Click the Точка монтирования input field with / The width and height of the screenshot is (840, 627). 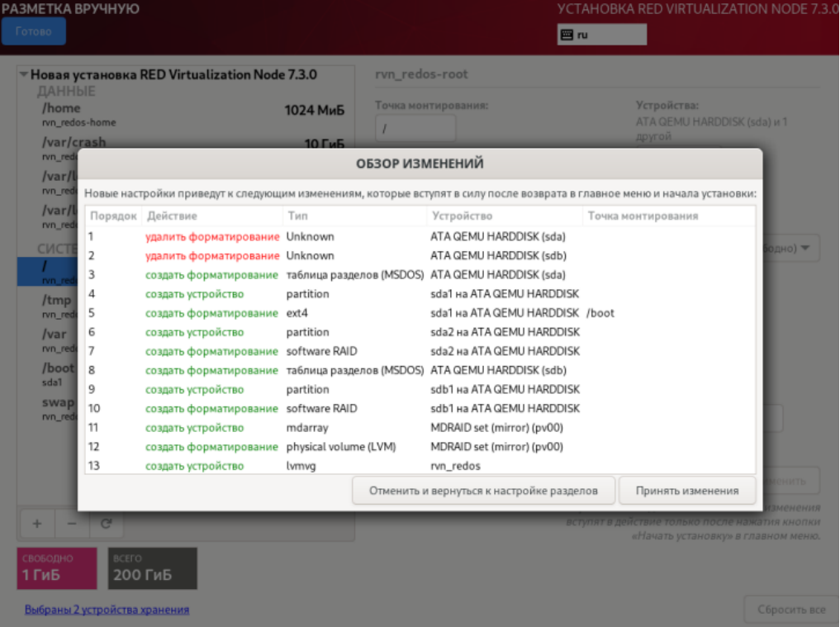(x=415, y=129)
